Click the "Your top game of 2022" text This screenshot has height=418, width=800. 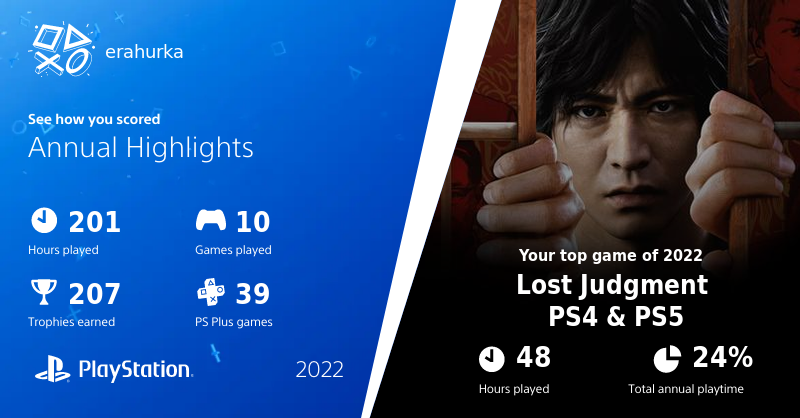click(611, 254)
